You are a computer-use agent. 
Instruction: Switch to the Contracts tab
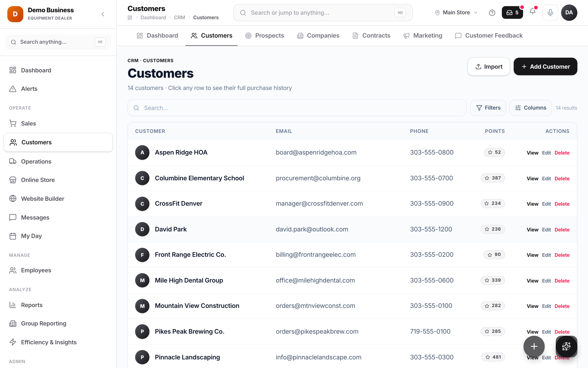click(371, 36)
